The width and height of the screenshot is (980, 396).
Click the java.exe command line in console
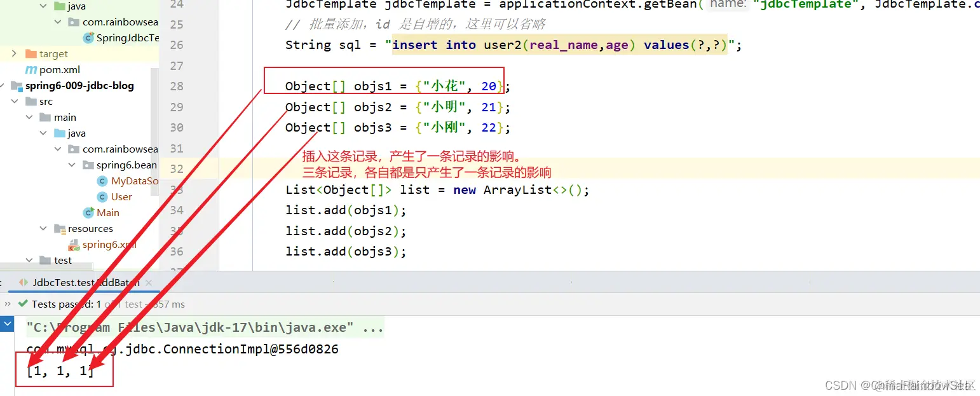[205, 328]
